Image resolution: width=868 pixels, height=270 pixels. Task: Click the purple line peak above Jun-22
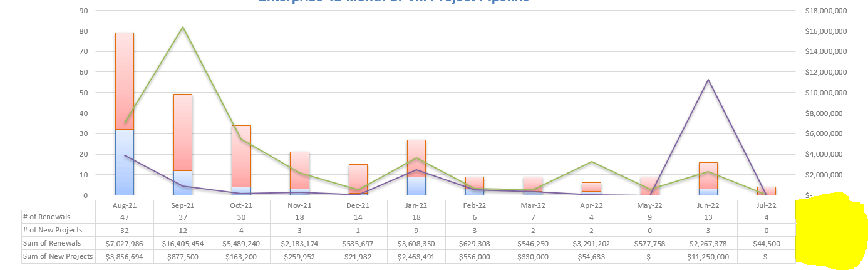(x=708, y=80)
